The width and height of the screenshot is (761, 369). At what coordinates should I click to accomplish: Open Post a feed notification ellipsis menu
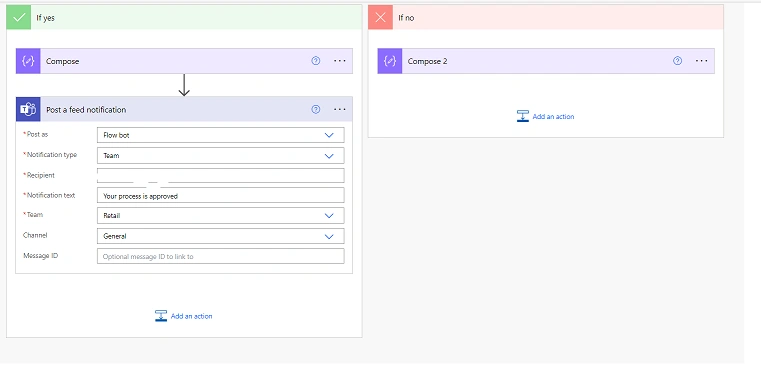pyautogui.click(x=340, y=109)
